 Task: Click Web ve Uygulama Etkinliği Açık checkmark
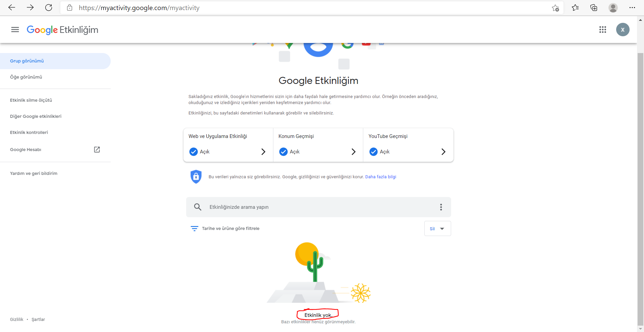pos(194,152)
